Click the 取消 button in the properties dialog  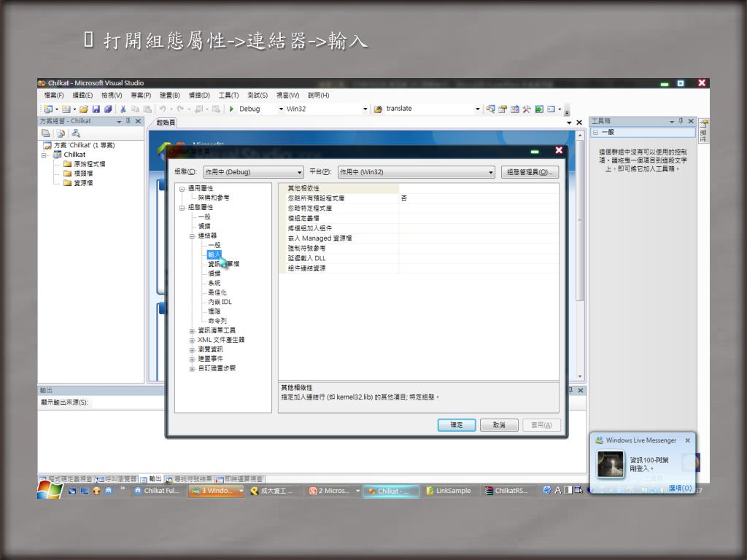[x=499, y=425]
